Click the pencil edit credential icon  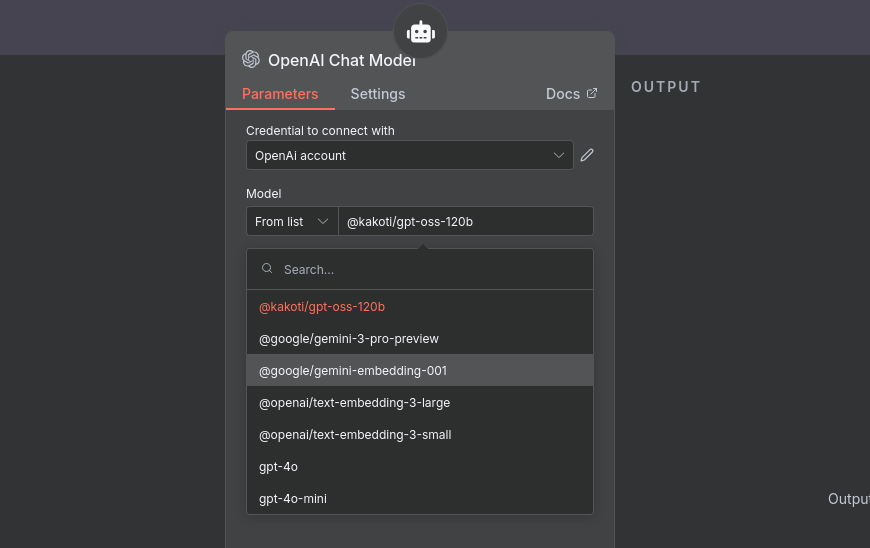click(587, 155)
